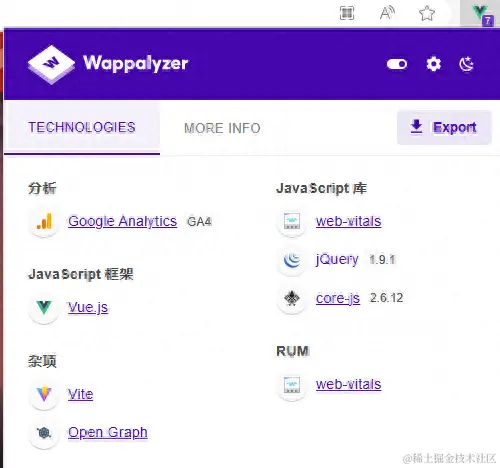Screen dimensions: 500x468
Task: Export the detected technologies
Action: 444,127
